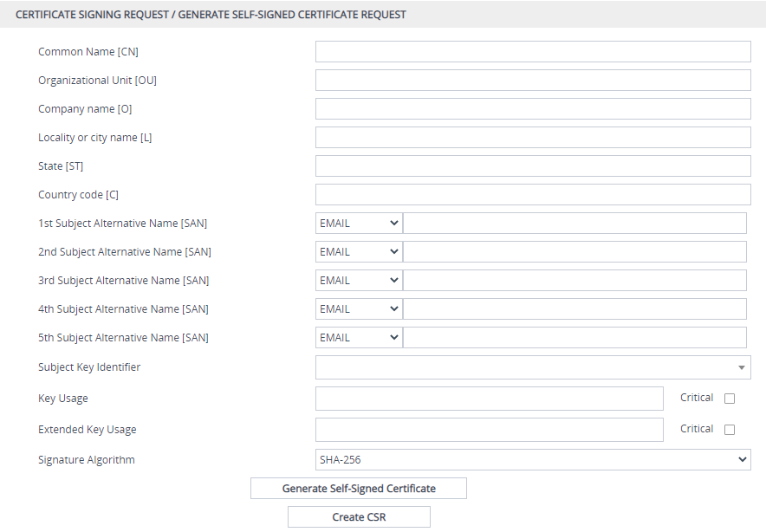The width and height of the screenshot is (766, 532).
Task: Focus the Country code [C] field
Action: point(533,195)
